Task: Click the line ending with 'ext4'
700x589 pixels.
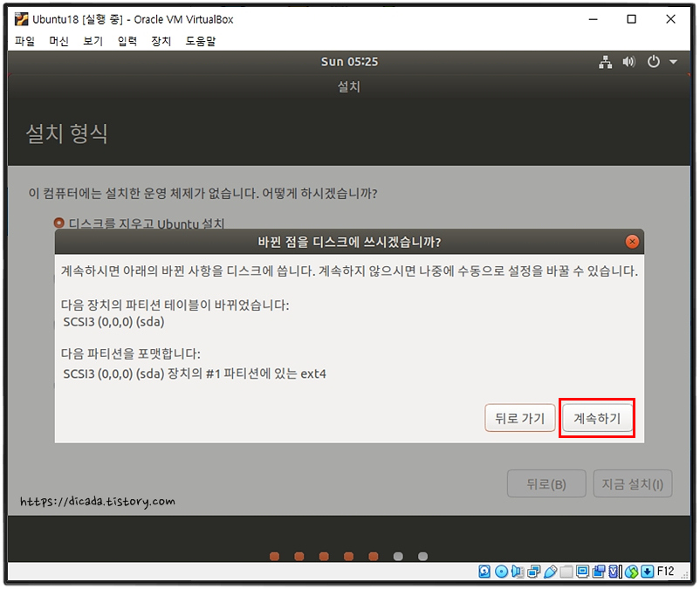Action: click(x=195, y=373)
